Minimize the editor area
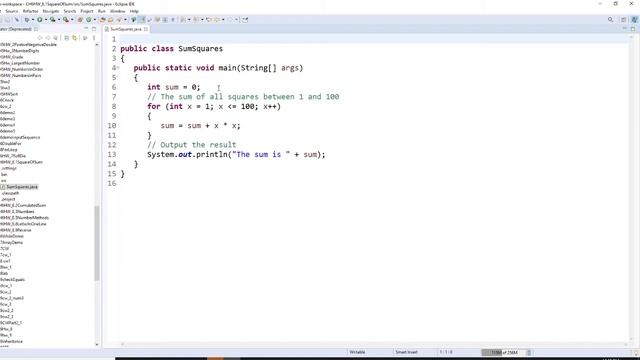Image resolution: width=640 pixels, height=360 pixels. (x=624, y=29)
